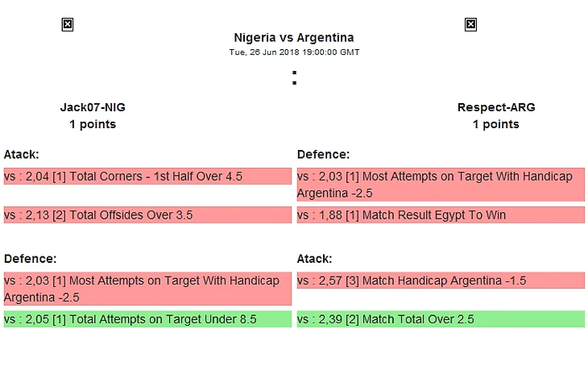Select Match Result Egypt To Win row
The height and width of the screenshot is (387, 588).
441,215
